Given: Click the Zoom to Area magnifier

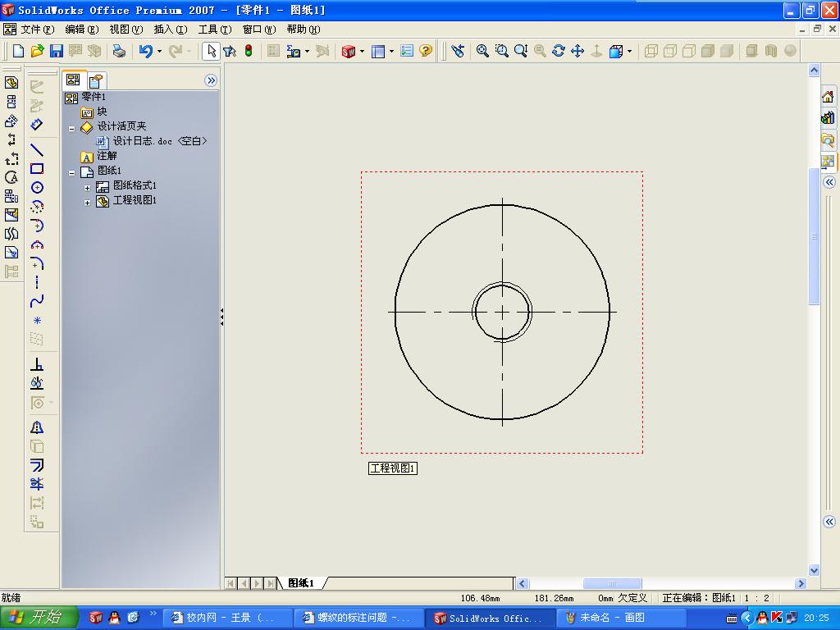Looking at the screenshot, I should [501, 51].
